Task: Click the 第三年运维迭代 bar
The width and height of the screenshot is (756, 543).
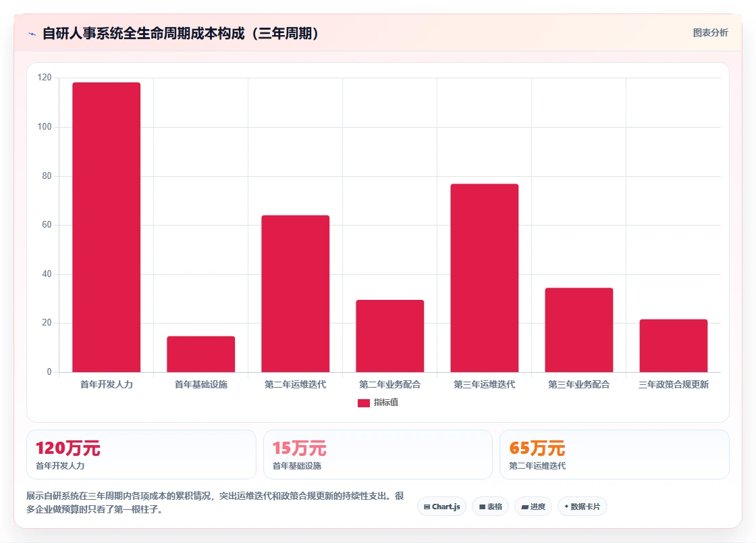Action: tap(485, 278)
